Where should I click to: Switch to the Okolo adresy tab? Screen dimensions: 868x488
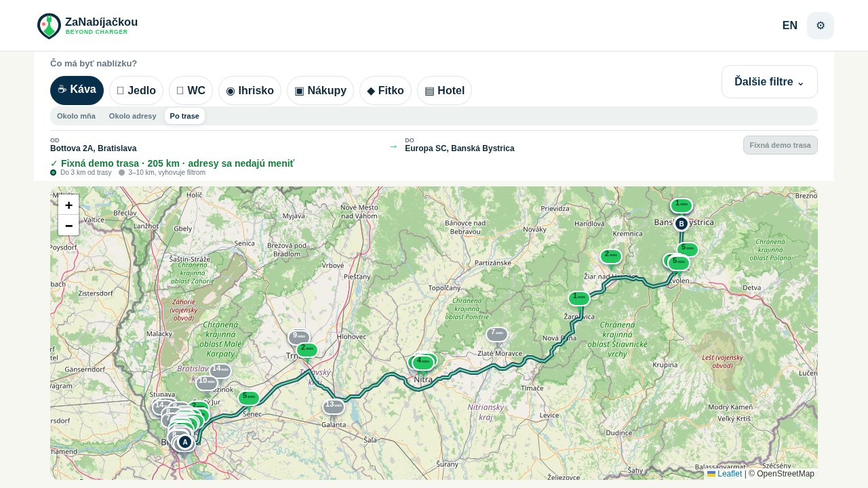pyautogui.click(x=133, y=116)
